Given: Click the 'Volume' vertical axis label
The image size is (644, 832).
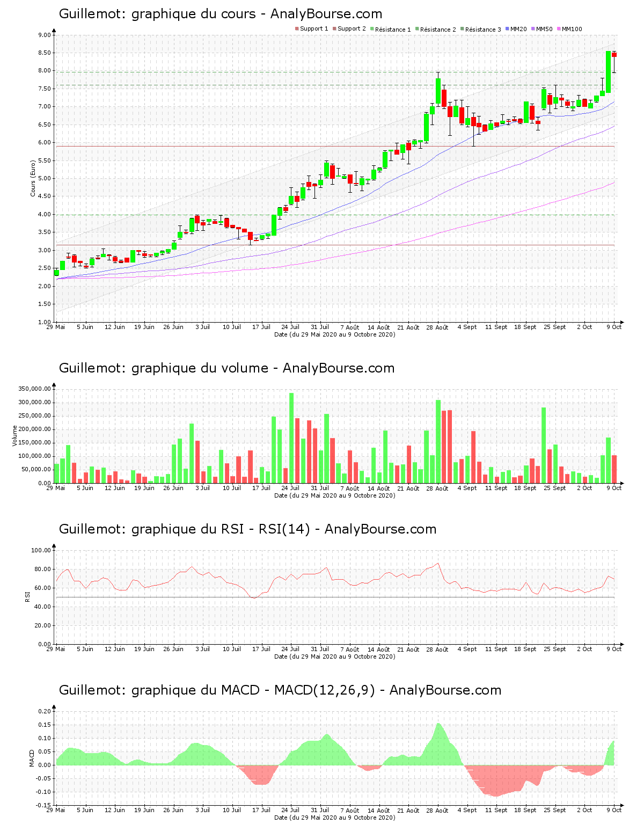Looking at the screenshot, I should click(x=14, y=436).
